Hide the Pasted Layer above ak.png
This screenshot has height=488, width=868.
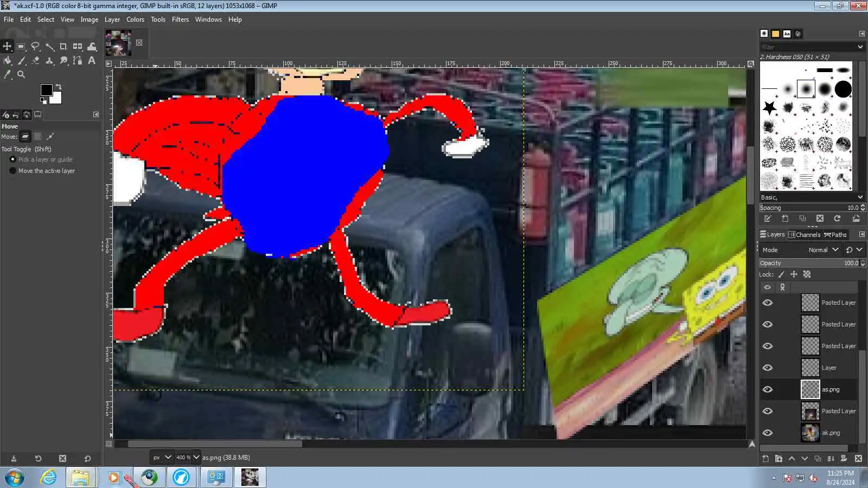767,411
